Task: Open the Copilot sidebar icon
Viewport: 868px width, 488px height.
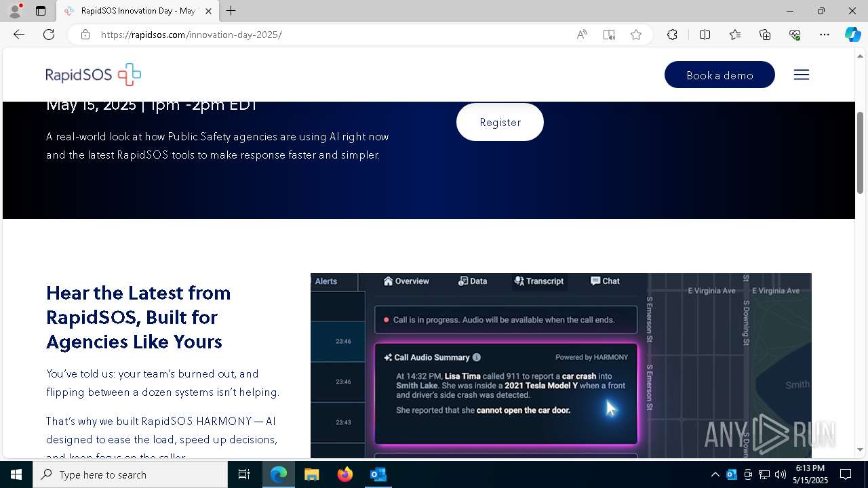Action: [x=852, y=35]
